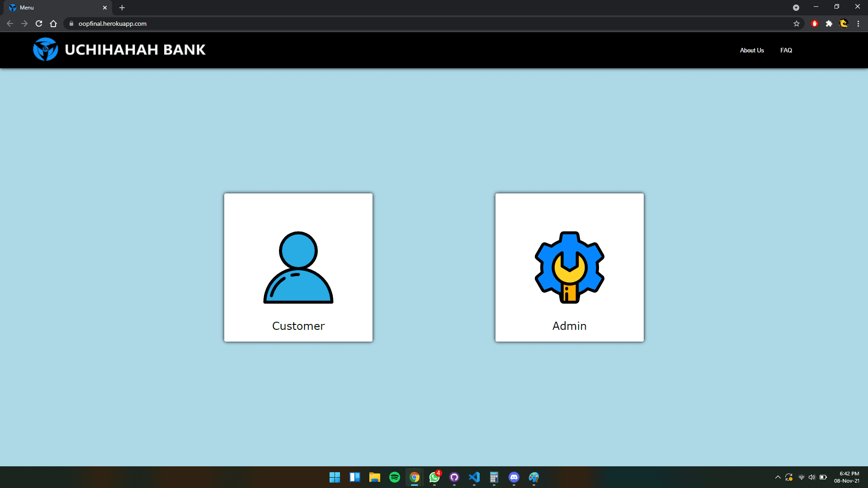
Task: Select the Menu browser tab
Action: click(58, 8)
